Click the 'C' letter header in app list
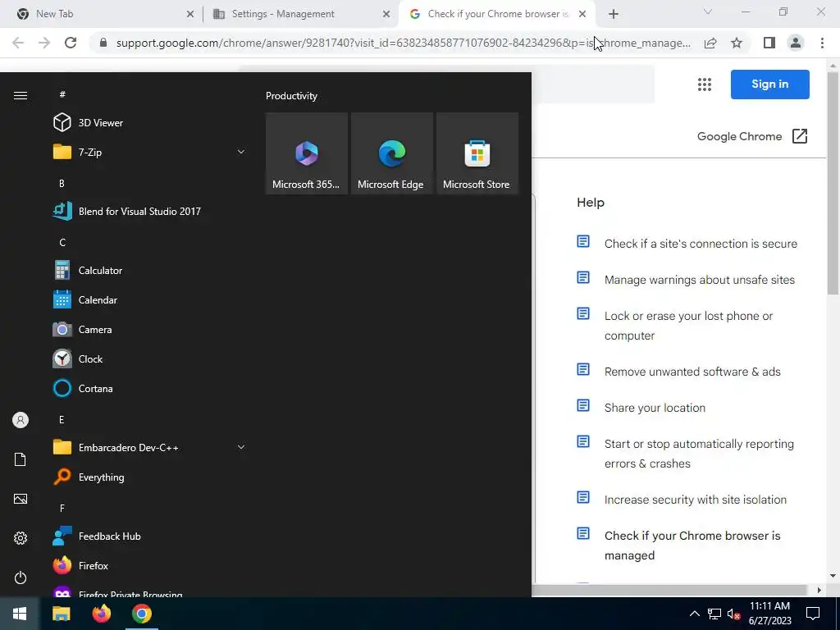Viewport: 840px width, 630px height. click(x=62, y=243)
